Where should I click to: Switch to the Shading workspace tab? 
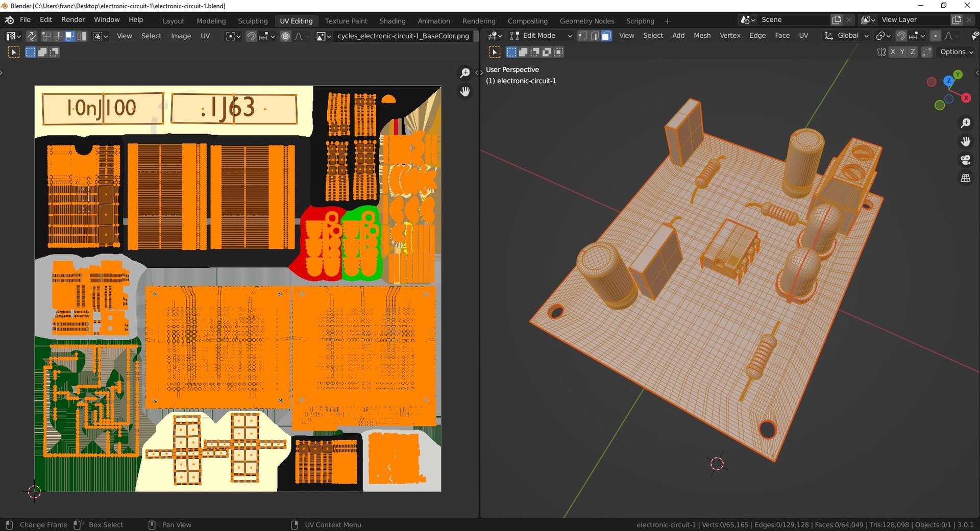tap(392, 21)
